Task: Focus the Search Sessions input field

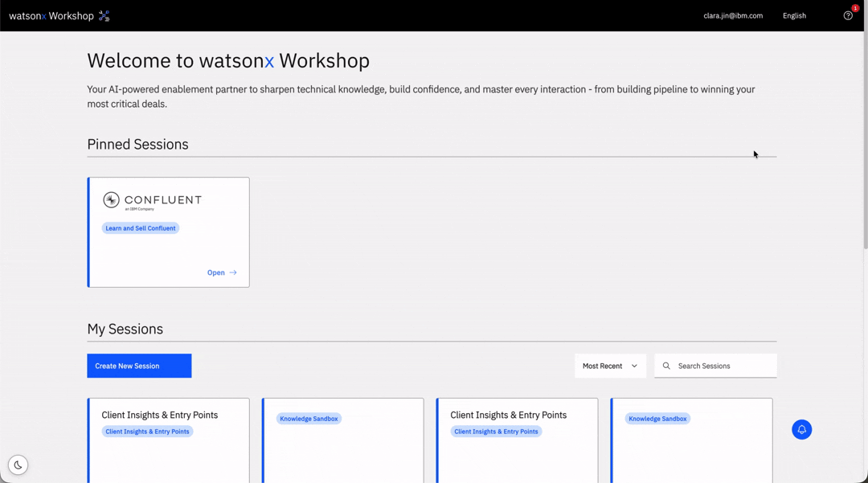Action: tap(715, 366)
